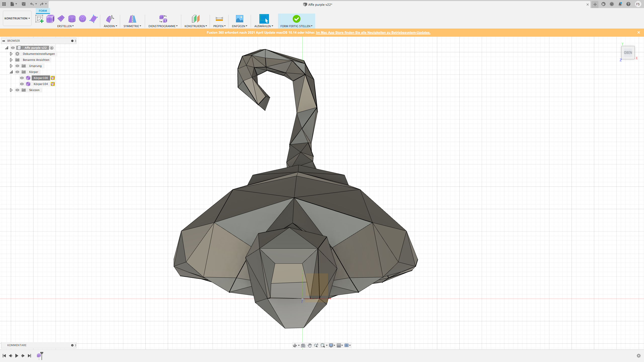Open the KONSTRUKTION workspace dropdown

coord(17,18)
